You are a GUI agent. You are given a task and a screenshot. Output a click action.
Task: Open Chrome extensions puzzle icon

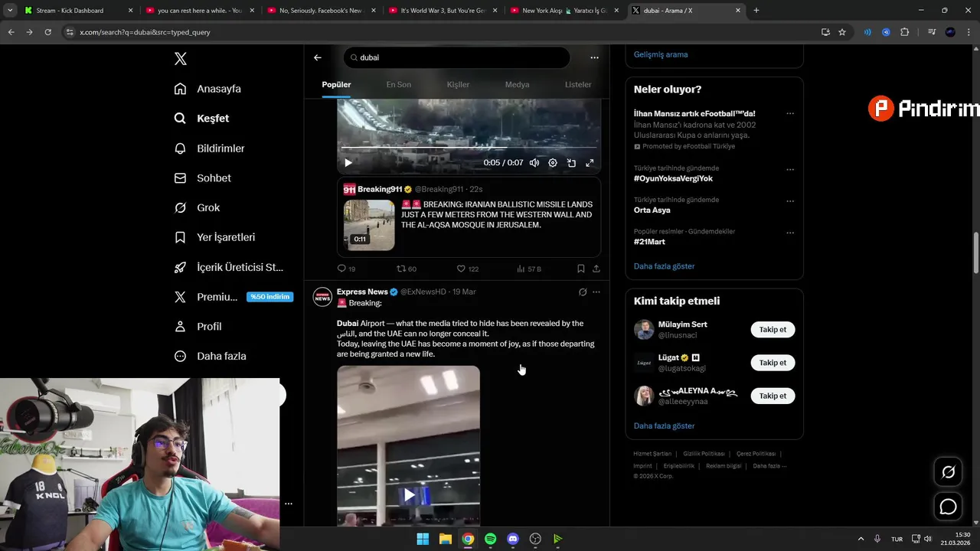905,32
